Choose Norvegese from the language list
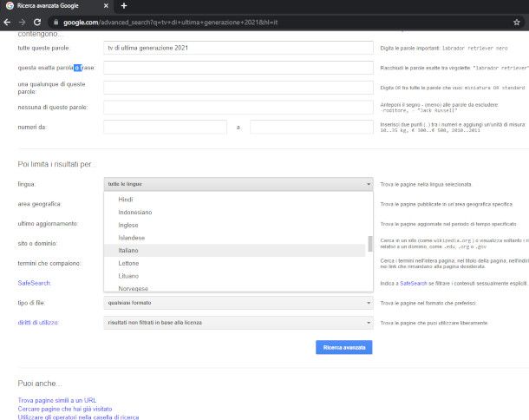The width and height of the screenshot is (529, 420). (235, 288)
